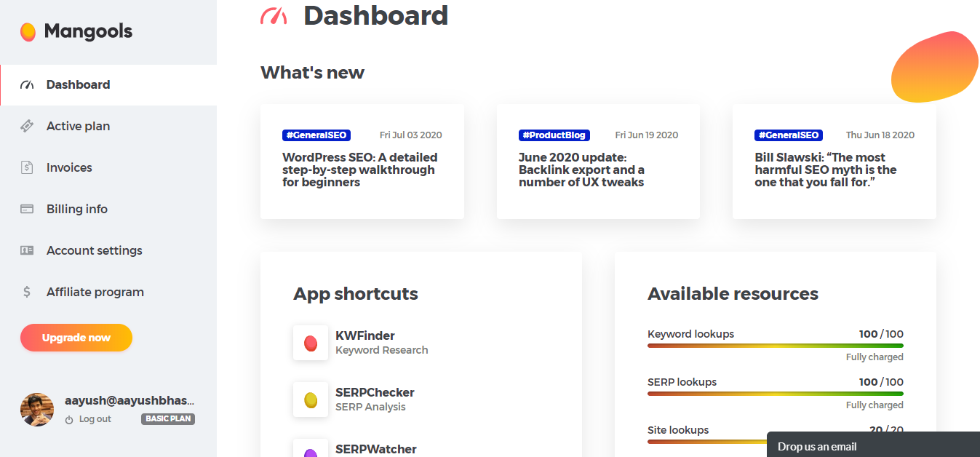Click the Invoices document icon
The image size is (980, 457).
[27, 167]
